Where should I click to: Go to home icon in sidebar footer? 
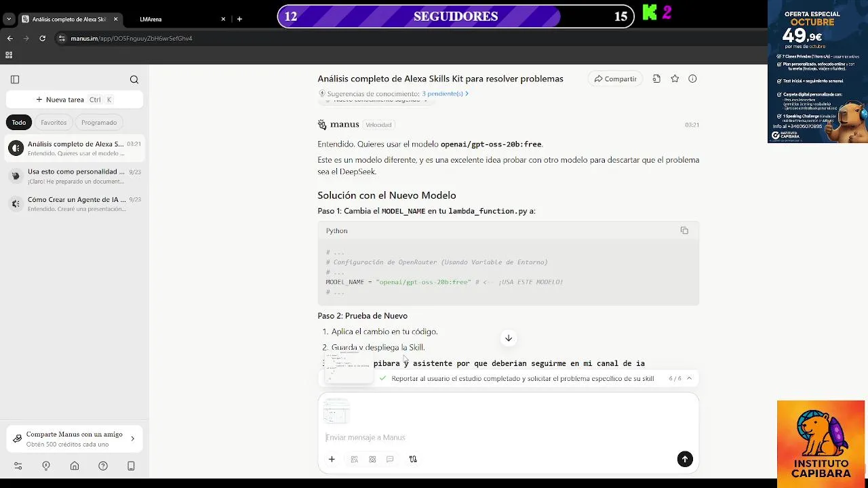click(x=75, y=466)
